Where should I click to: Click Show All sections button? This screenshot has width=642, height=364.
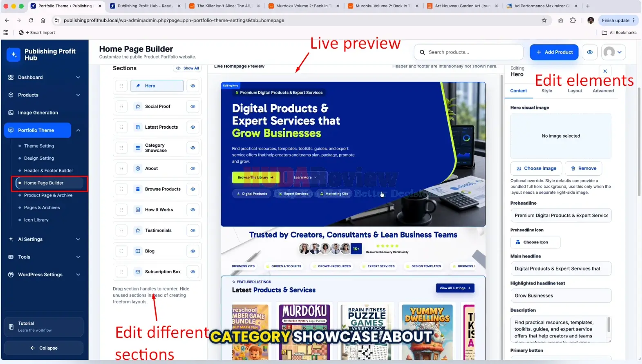[188, 68]
